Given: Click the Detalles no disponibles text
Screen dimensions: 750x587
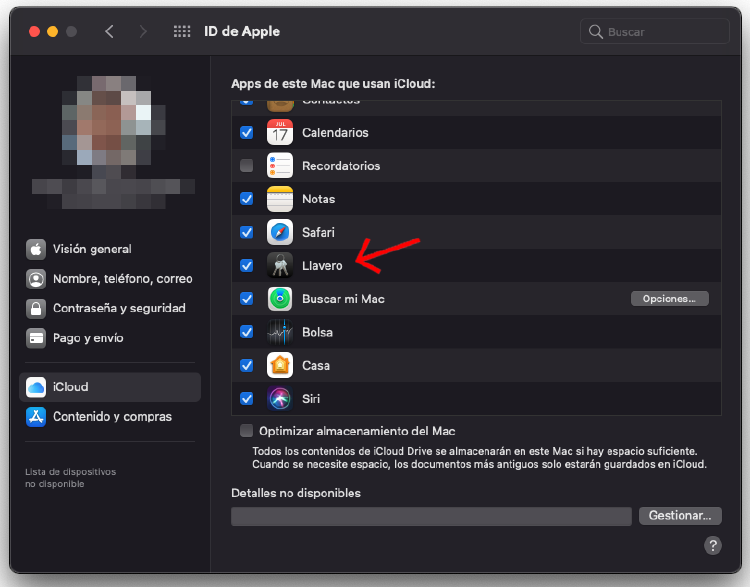Looking at the screenshot, I should pos(296,493).
